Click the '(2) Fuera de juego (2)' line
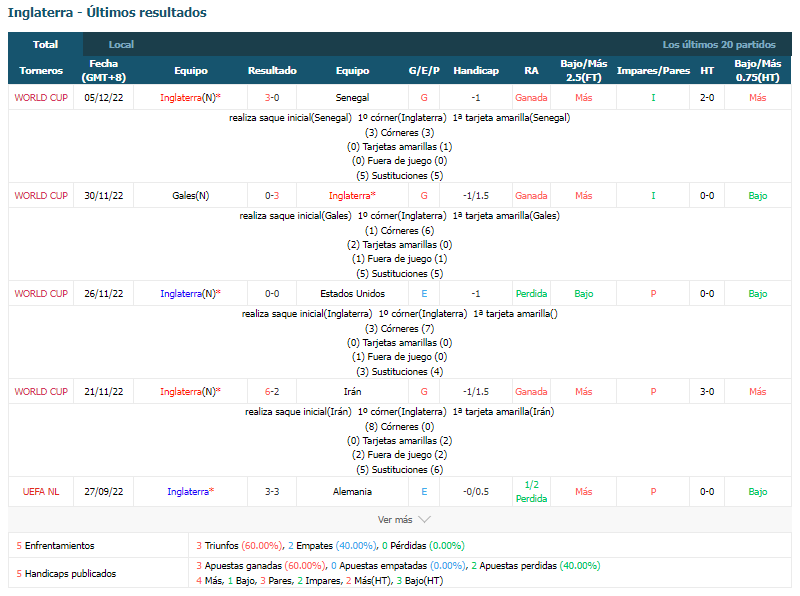800x596 pixels. 399,455
